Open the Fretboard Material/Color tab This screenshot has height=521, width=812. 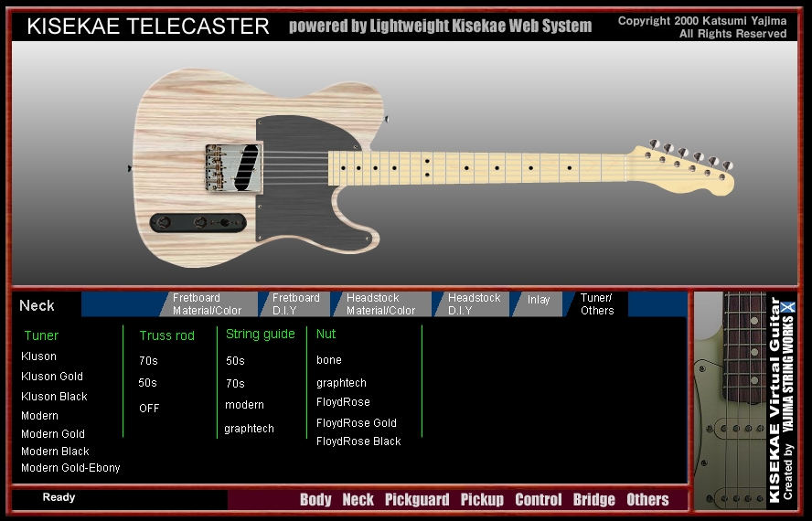click(207, 304)
